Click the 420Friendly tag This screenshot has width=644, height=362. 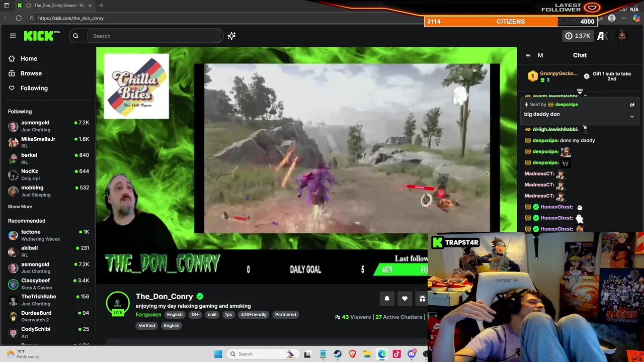(x=254, y=315)
